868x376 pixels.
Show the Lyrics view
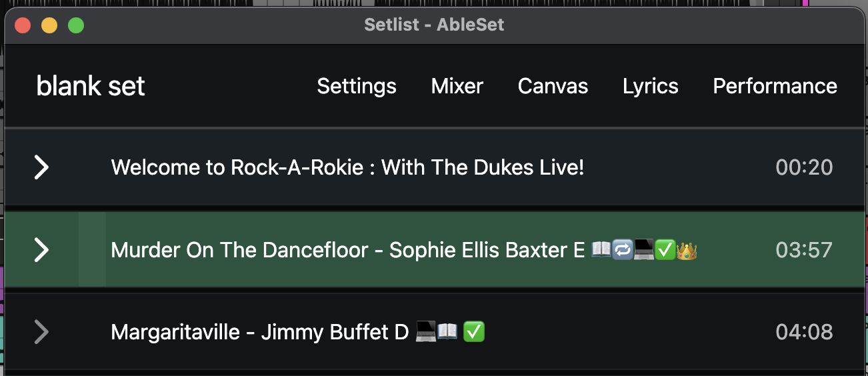[651, 86]
